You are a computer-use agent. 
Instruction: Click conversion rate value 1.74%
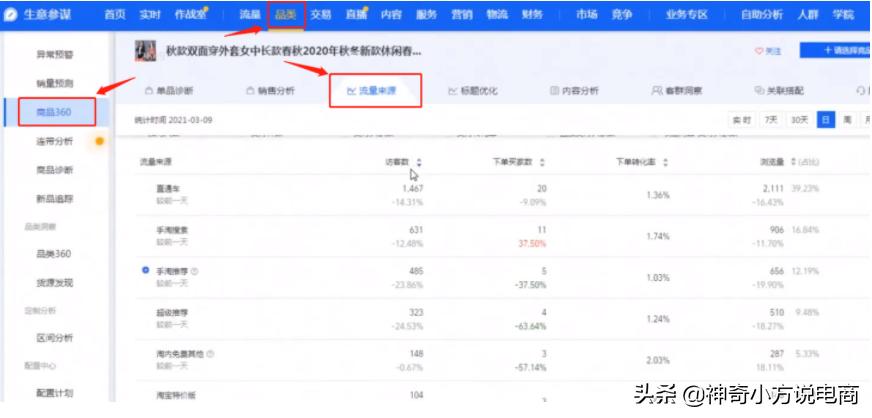(x=658, y=236)
